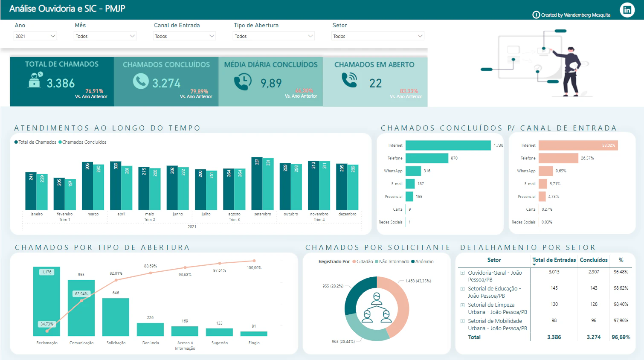
Task: Click the 2.907 Concluídos cell
Action: [x=594, y=272]
